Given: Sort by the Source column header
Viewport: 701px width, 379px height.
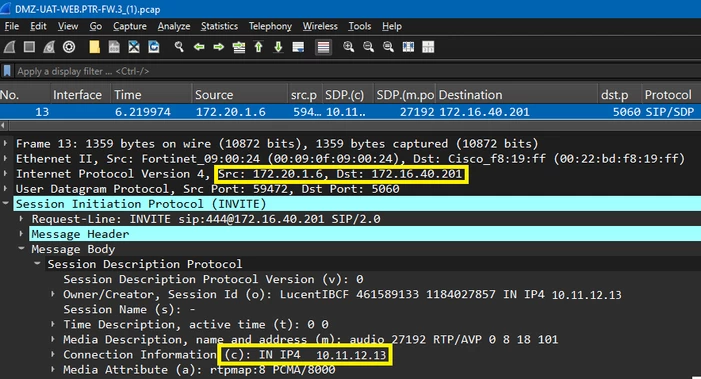Looking at the screenshot, I should pyautogui.click(x=240, y=95).
